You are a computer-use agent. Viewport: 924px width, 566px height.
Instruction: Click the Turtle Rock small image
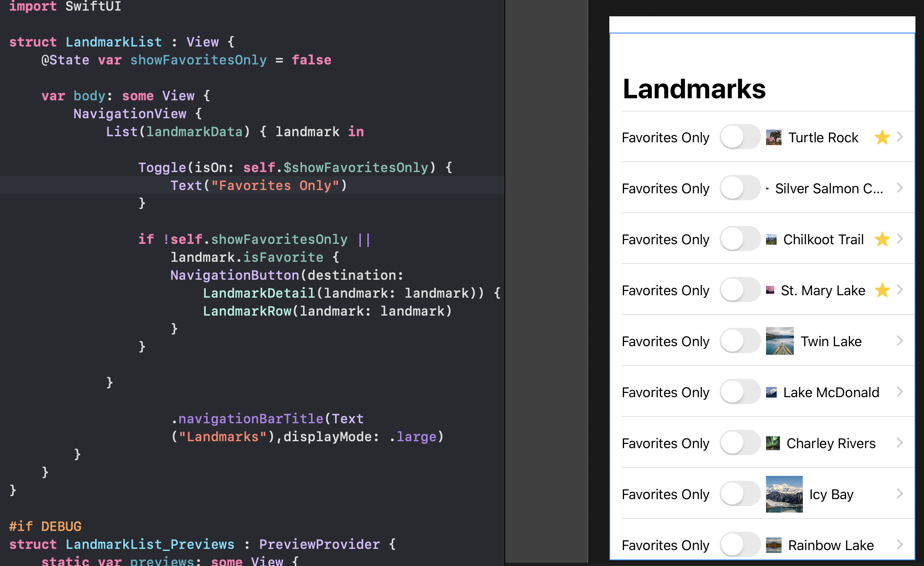coord(773,137)
